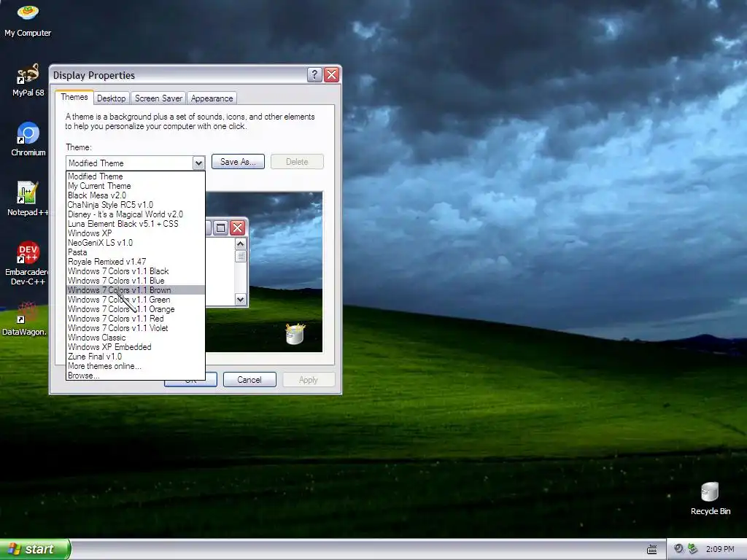Viewport: 747px width, 560px height.
Task: Close the Display Properties dialog
Action: pos(332,75)
